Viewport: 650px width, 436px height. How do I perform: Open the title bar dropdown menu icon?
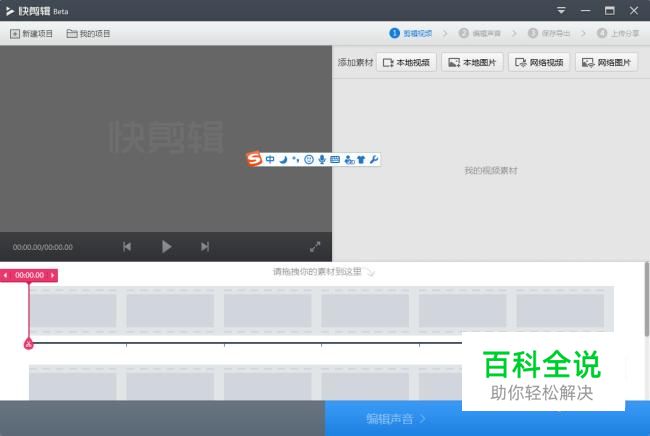pos(561,10)
